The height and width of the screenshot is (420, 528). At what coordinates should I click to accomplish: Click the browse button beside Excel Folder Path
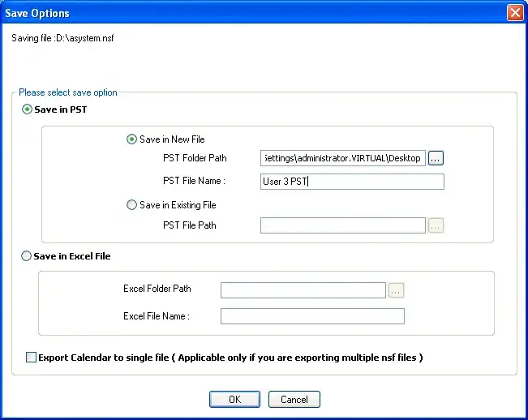pos(396,289)
